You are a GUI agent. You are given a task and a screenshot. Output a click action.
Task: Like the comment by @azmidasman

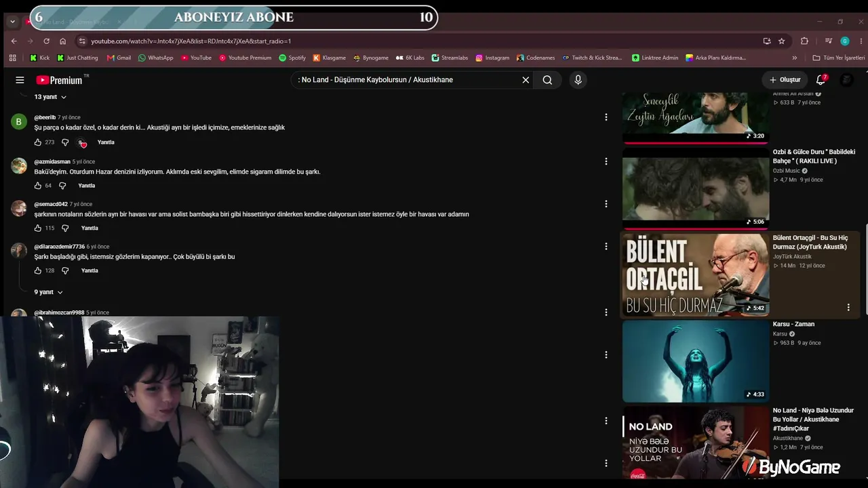pos(38,186)
